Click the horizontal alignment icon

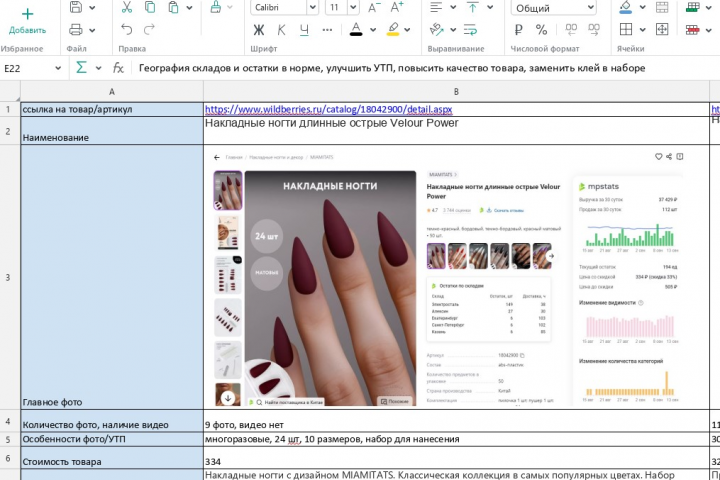[436, 7]
